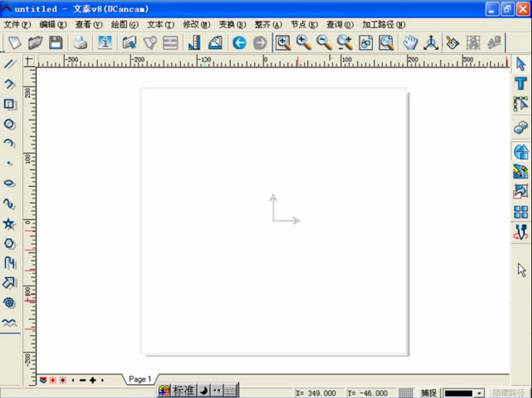Click the black color swatch

(x=458, y=393)
